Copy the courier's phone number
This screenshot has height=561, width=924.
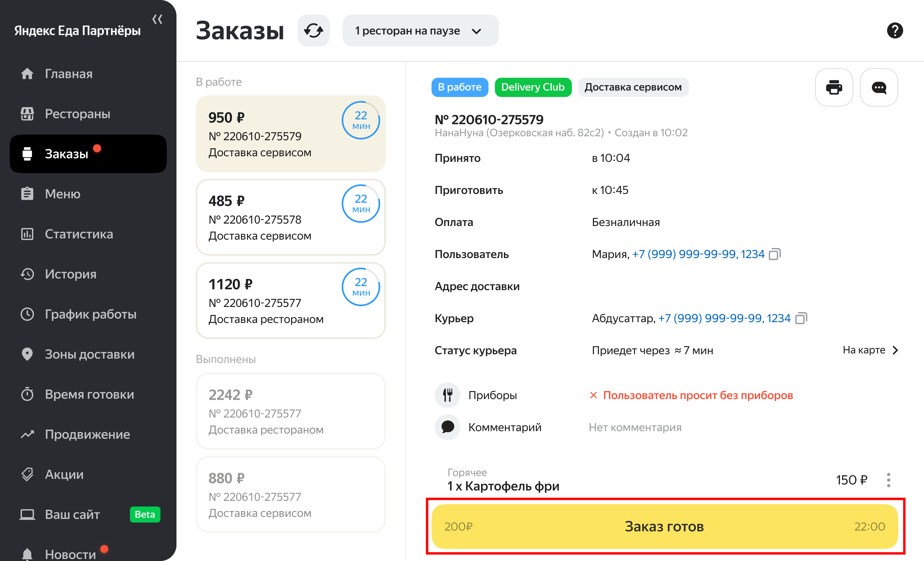point(801,318)
